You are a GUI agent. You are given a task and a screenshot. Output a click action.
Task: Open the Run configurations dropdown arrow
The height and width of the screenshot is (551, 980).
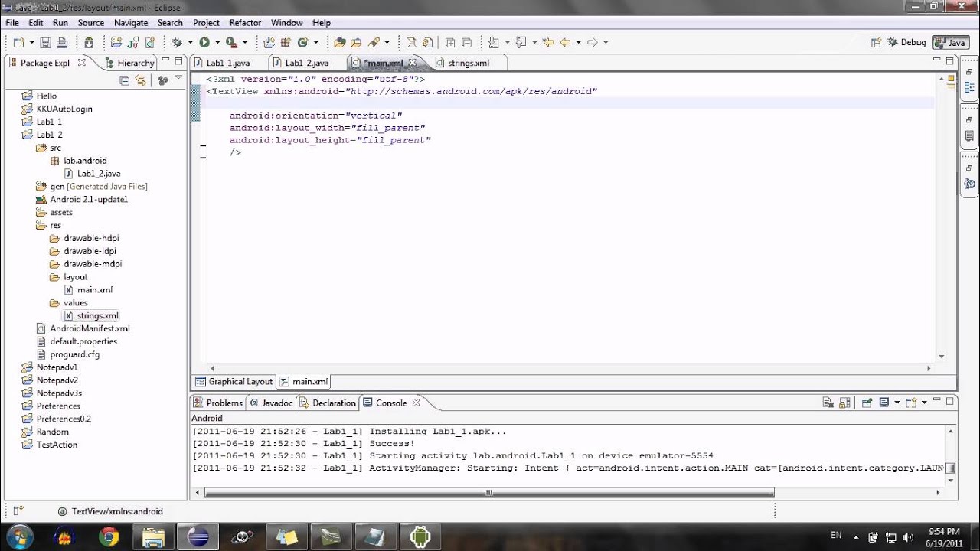pyautogui.click(x=217, y=43)
